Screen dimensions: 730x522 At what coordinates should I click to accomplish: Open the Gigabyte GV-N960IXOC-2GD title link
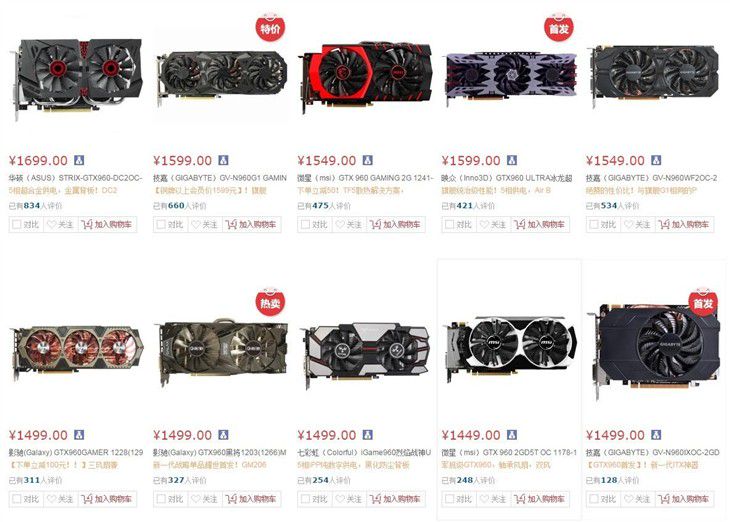pyautogui.click(x=652, y=452)
